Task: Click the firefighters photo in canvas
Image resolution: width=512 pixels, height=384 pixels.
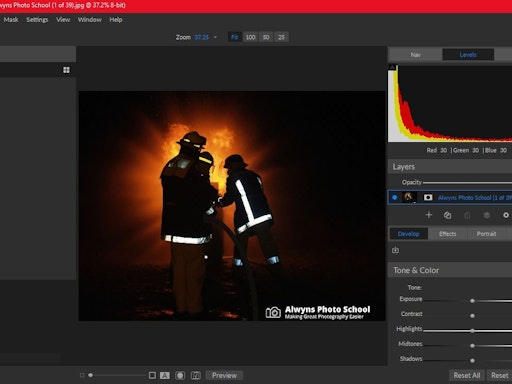Action: tap(232, 206)
